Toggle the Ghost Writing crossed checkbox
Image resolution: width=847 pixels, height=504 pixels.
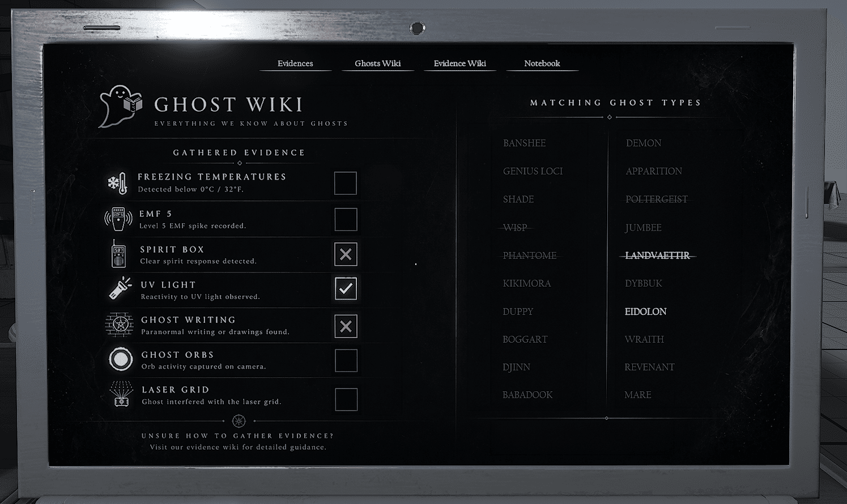(x=346, y=326)
